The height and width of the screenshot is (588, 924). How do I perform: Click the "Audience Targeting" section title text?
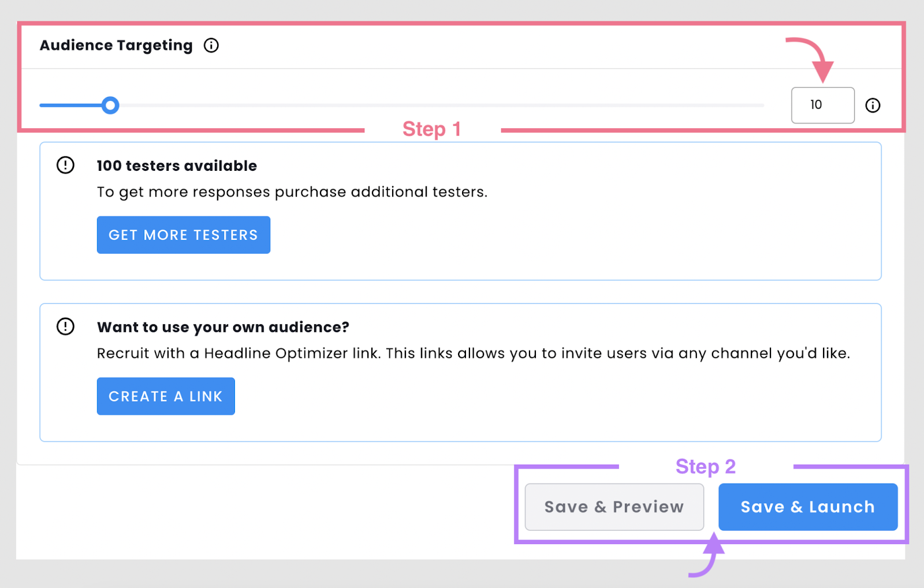point(115,45)
